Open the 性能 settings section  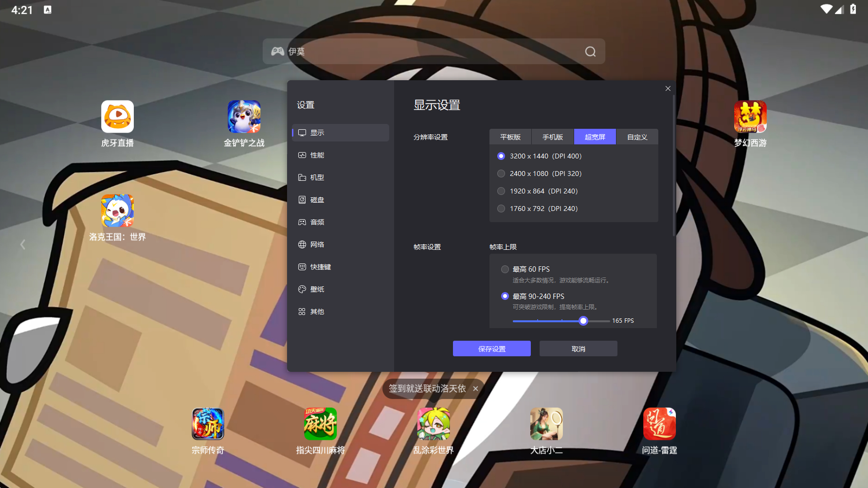341,155
